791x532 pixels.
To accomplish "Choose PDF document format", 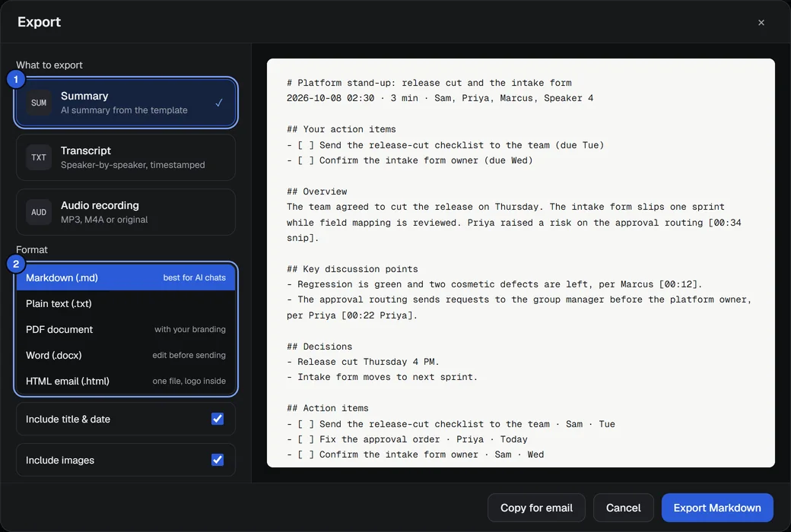I will pos(125,329).
